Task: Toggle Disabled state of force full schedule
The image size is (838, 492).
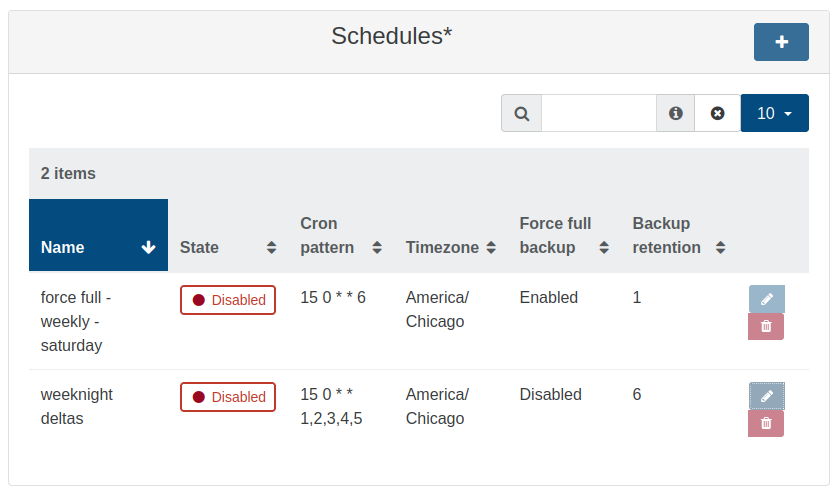Action: pos(228,300)
